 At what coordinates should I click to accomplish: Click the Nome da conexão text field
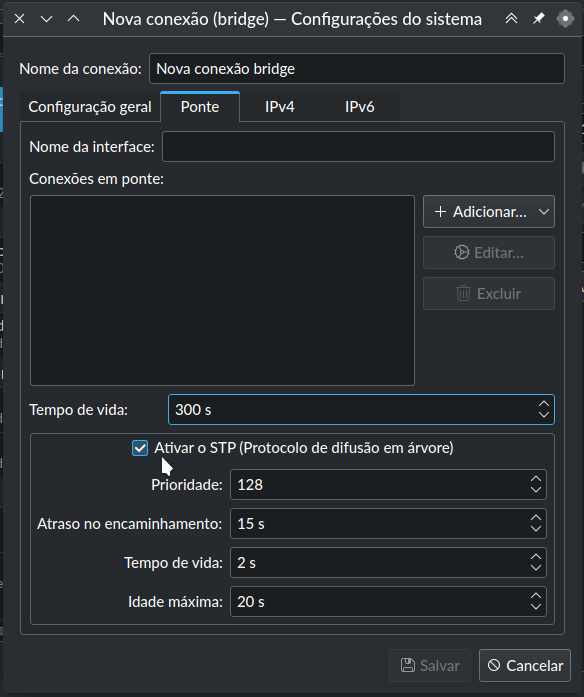pyautogui.click(x=357, y=68)
